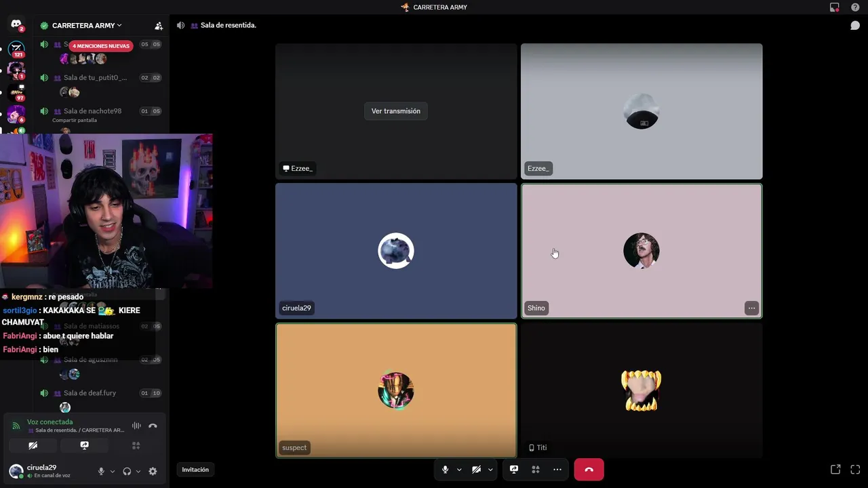Open the help icon in the title bar
The image size is (868, 488).
[x=855, y=7]
